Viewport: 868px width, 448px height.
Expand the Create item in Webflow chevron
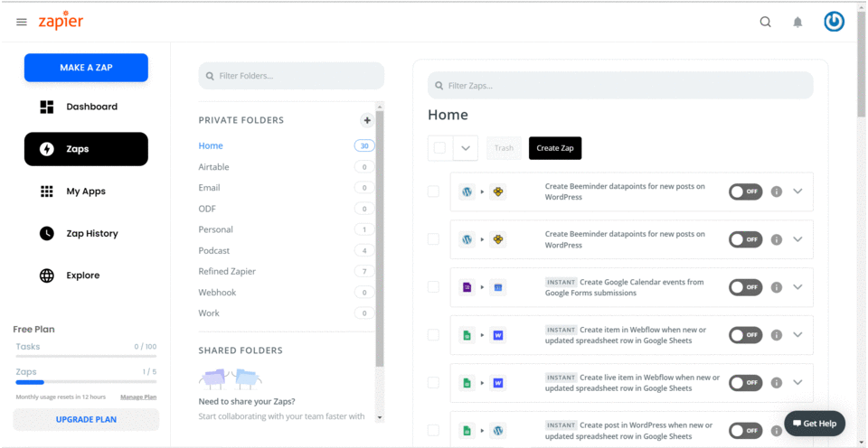(x=797, y=334)
